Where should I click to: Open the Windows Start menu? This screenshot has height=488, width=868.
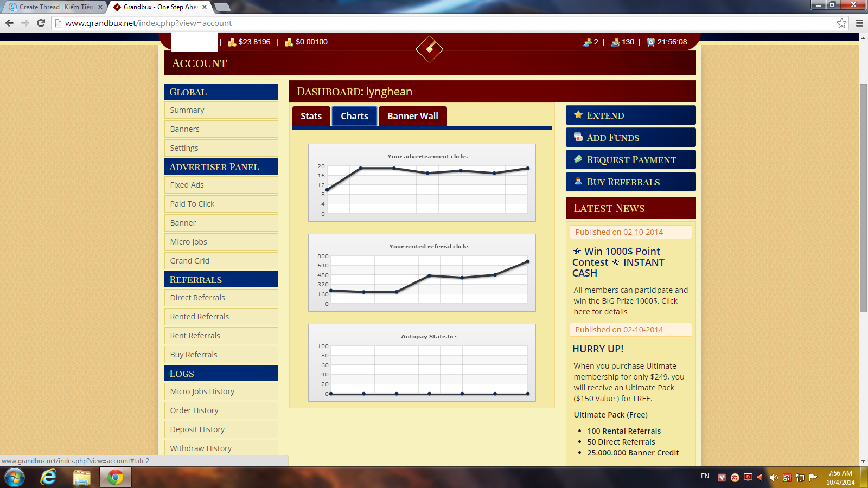click(x=15, y=478)
